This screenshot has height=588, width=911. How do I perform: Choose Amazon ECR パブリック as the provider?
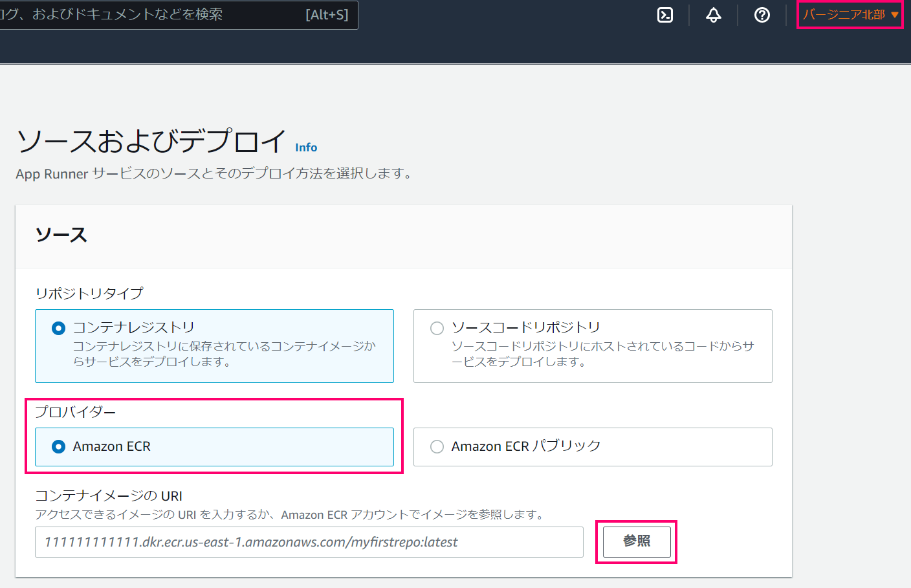click(437, 446)
